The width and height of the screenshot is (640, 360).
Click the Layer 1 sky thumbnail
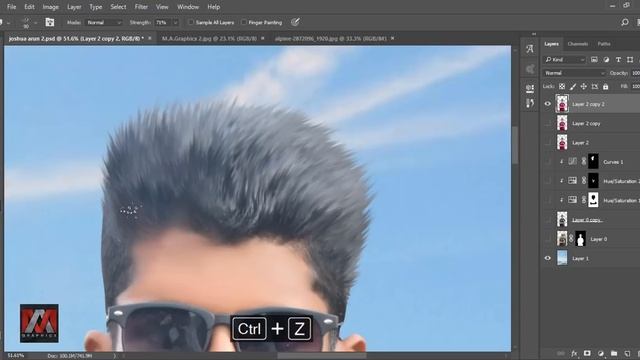[562, 258]
